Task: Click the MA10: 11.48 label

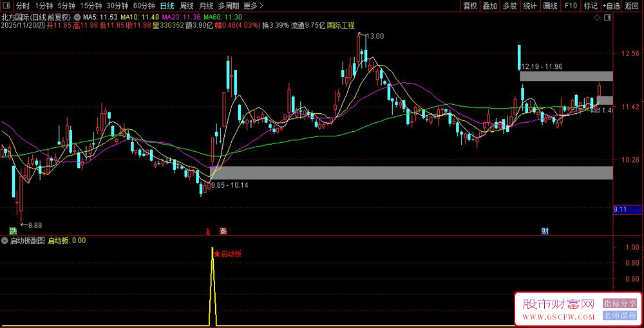Action: [x=139, y=17]
